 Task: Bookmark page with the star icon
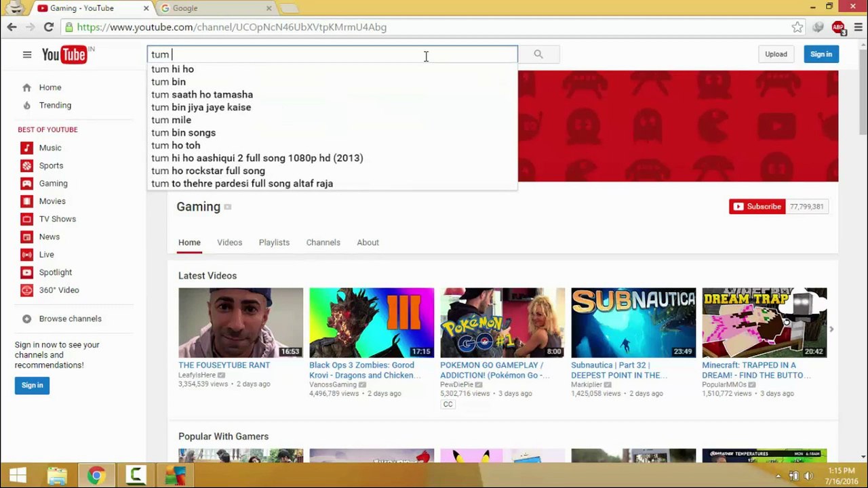[797, 27]
